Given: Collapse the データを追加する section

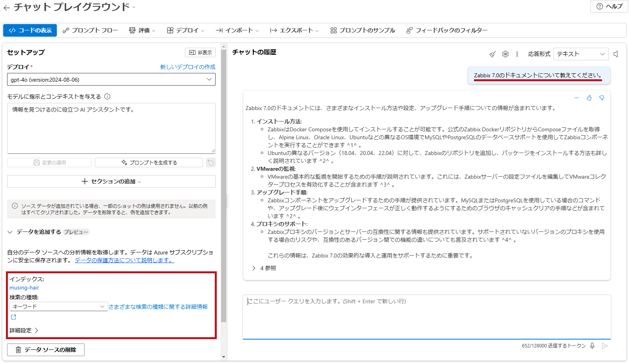Looking at the screenshot, I should pos(10,232).
